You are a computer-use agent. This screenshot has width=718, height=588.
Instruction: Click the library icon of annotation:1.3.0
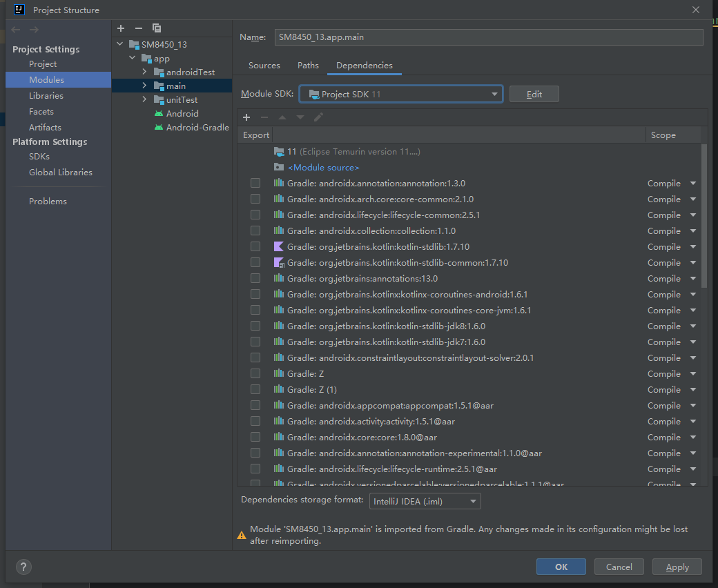pyautogui.click(x=279, y=183)
